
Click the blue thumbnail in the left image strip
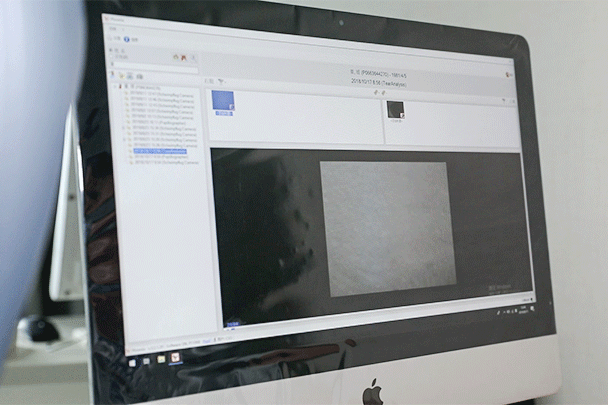pyautogui.click(x=222, y=103)
